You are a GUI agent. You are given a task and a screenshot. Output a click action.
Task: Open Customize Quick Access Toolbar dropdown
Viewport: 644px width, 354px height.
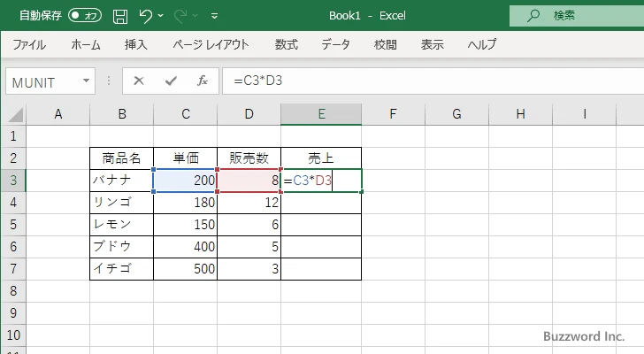point(214,16)
